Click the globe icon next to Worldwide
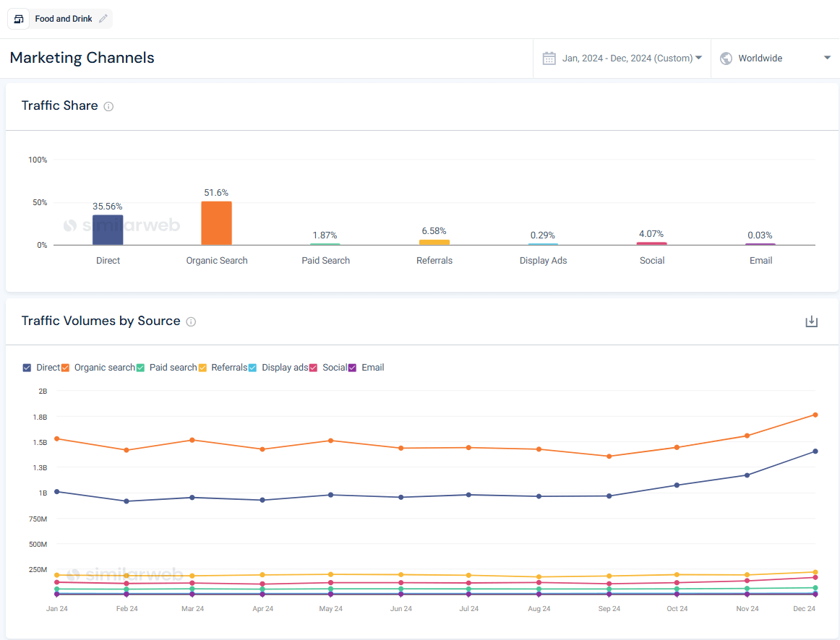Screen dimensions: 840x640 coord(725,58)
